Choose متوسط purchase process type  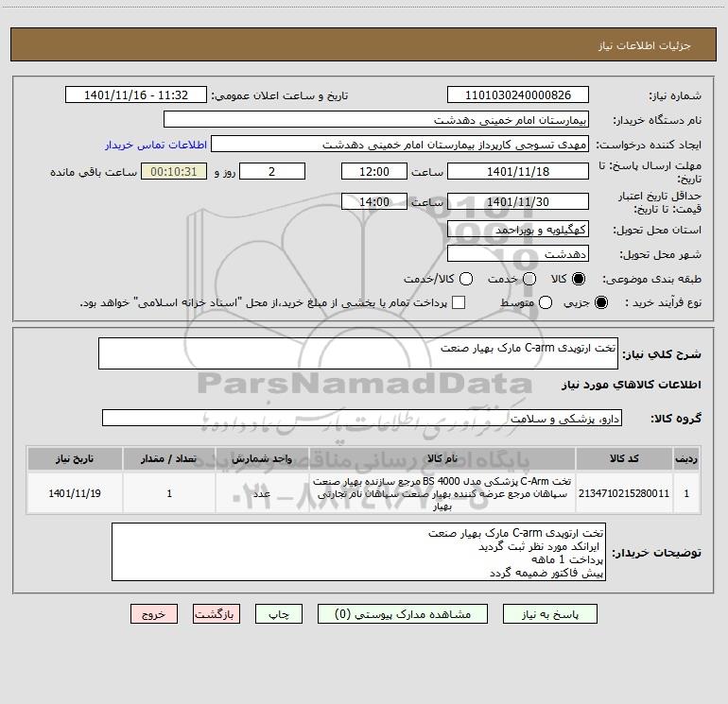pos(546,302)
